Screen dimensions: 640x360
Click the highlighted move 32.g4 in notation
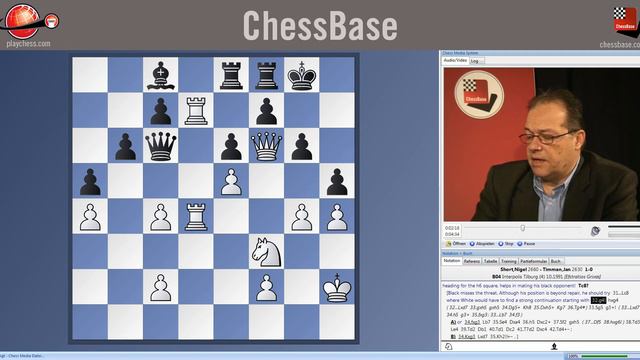pos(598,300)
